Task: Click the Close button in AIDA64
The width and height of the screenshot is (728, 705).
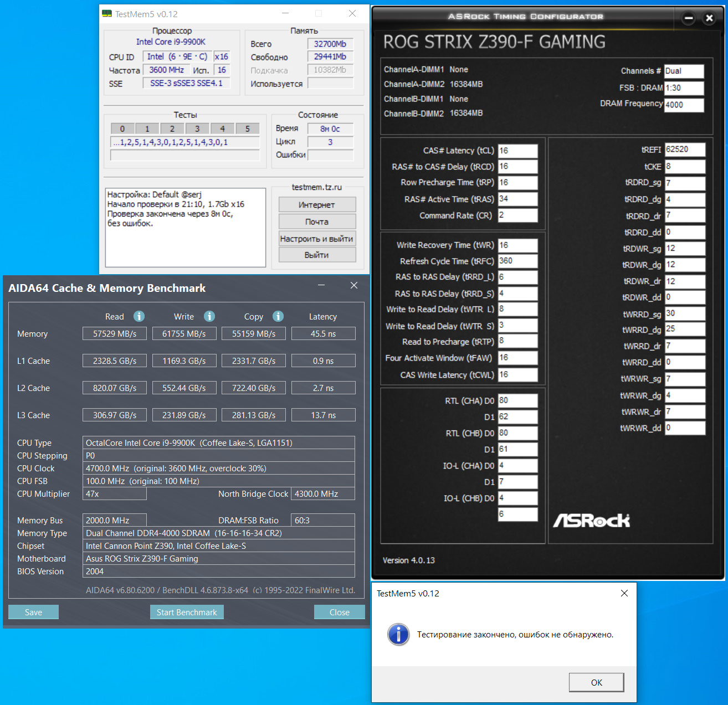Action: (339, 612)
